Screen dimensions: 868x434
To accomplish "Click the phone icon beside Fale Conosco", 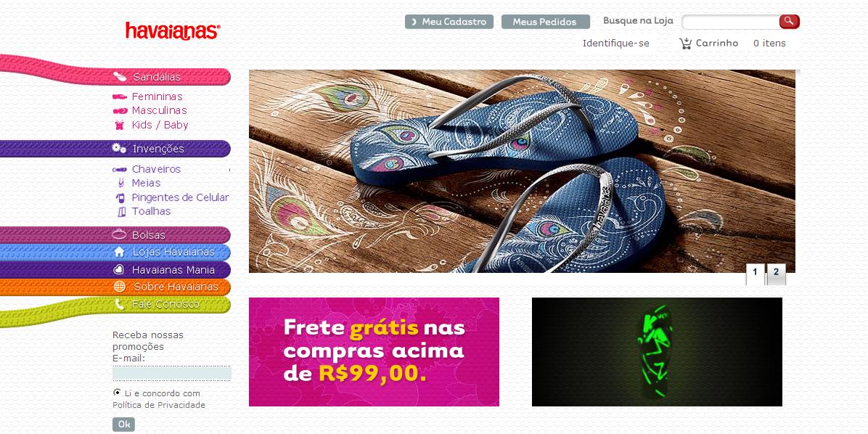I will [x=119, y=304].
